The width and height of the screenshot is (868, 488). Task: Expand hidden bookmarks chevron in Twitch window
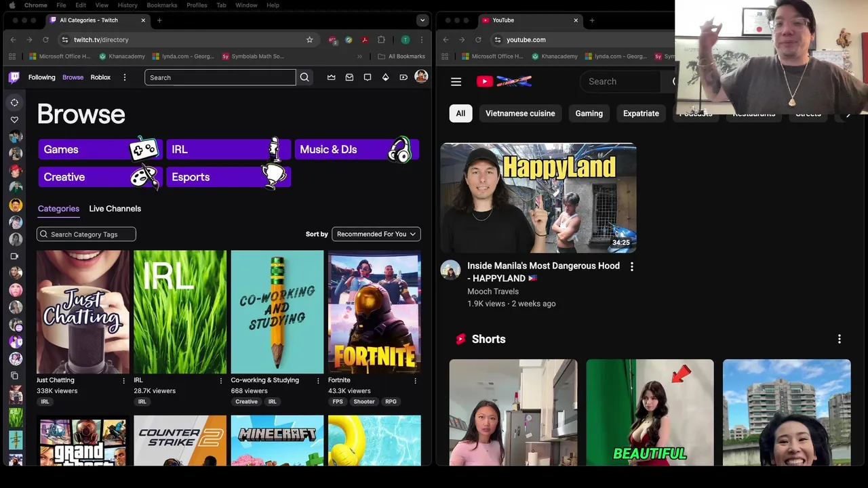(358, 56)
